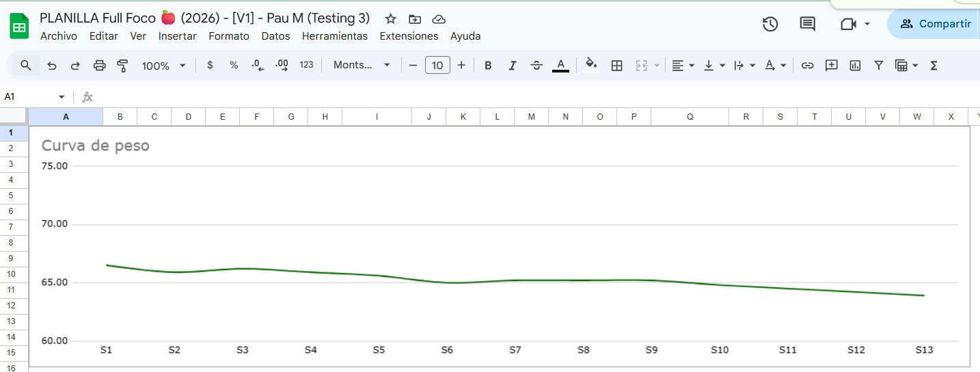Screen dimensions: 980x372
Task: Toggle strikethrough formatting
Action: [536, 66]
